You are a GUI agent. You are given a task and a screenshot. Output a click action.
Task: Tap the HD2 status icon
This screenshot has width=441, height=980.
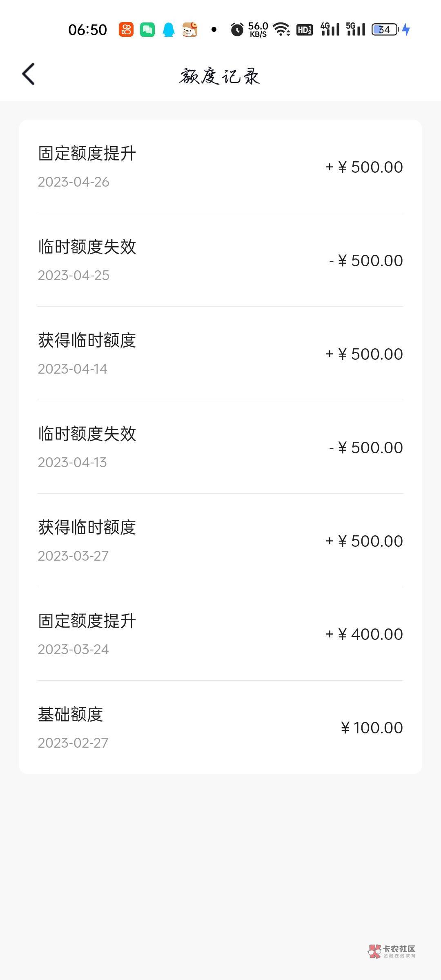coord(305,29)
